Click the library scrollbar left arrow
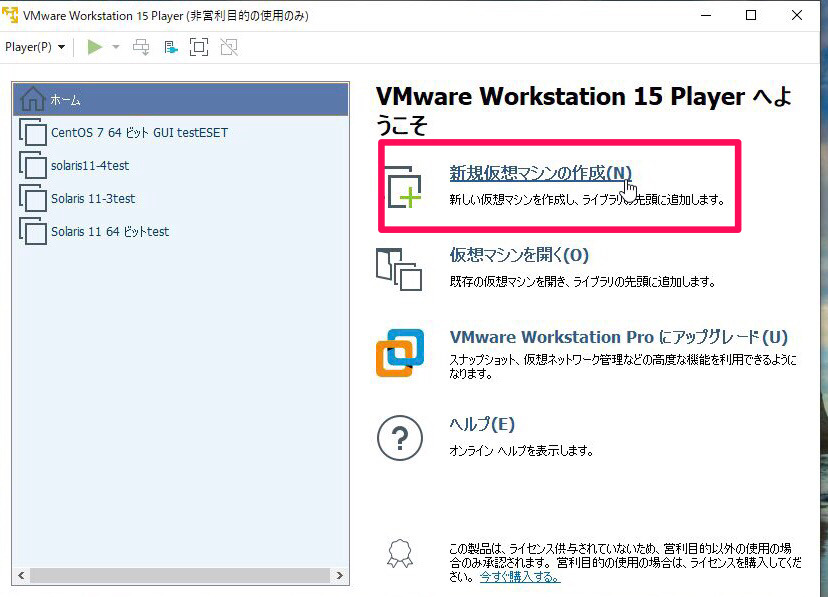 click(x=21, y=575)
